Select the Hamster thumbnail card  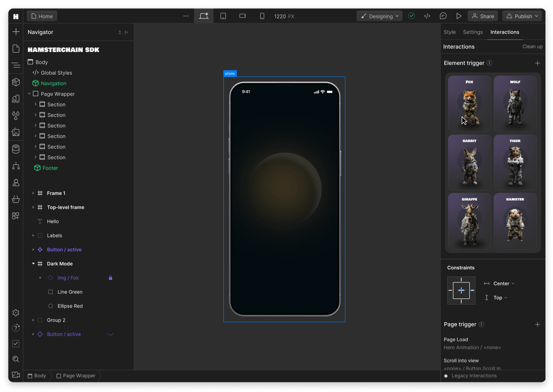[x=515, y=221]
